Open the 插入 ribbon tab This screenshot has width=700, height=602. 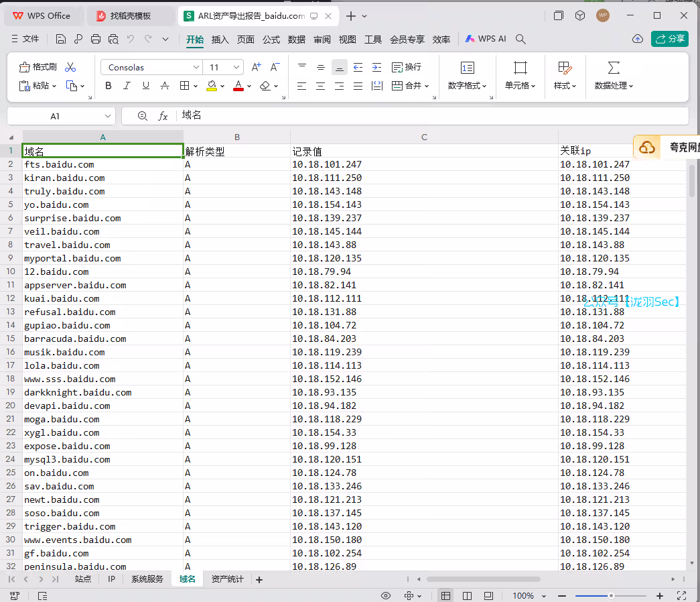(220, 40)
